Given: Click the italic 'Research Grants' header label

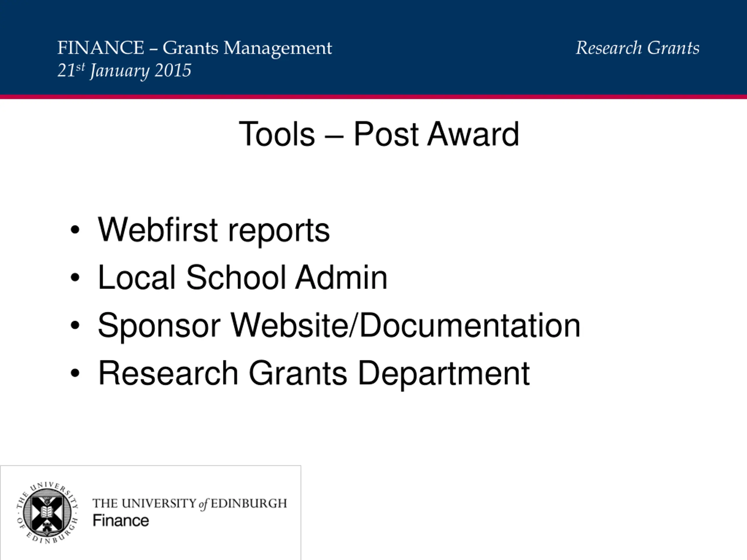Looking at the screenshot, I should click(637, 48).
